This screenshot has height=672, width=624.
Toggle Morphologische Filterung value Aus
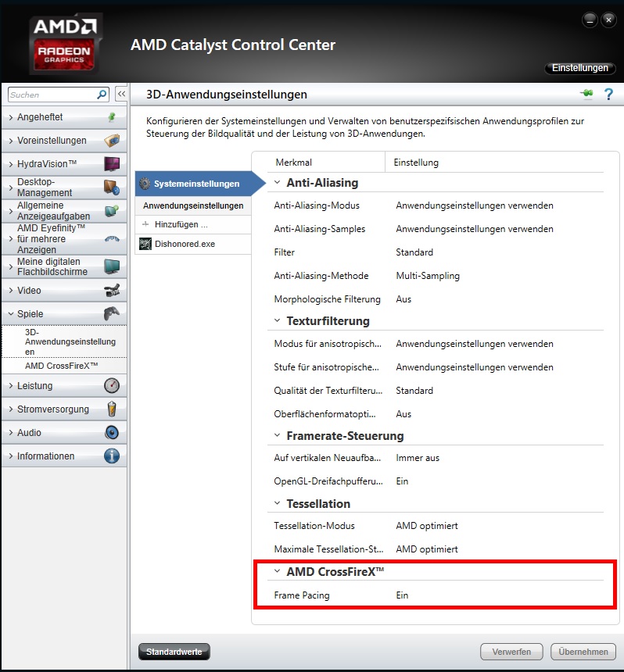pos(403,299)
